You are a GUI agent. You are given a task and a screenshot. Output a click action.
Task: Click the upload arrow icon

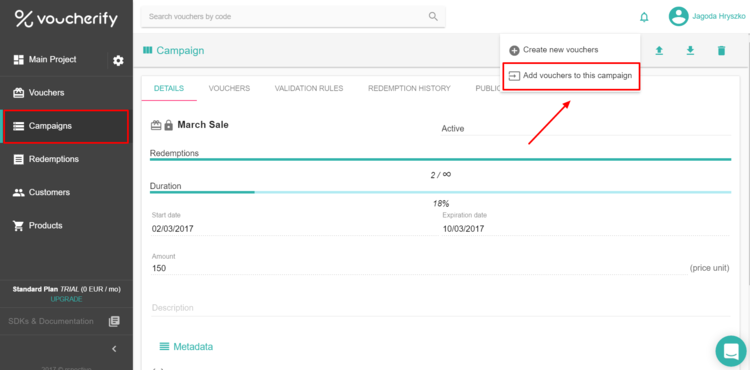(659, 51)
